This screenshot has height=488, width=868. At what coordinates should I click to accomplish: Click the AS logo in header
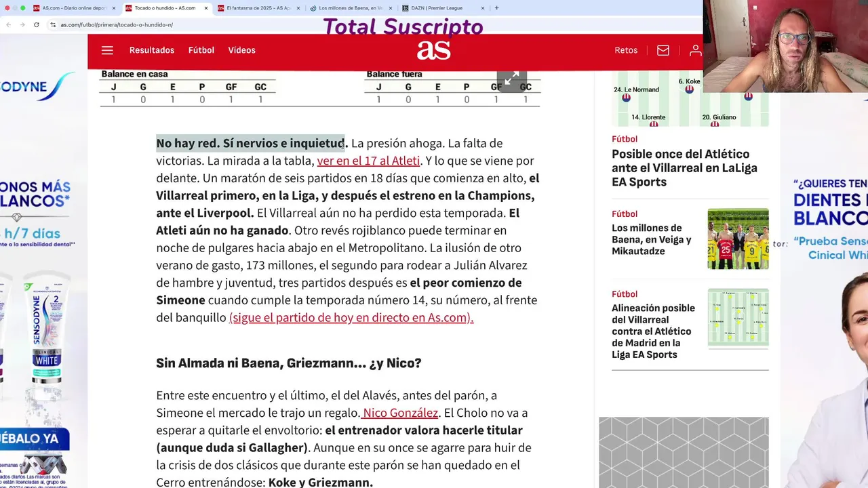433,50
